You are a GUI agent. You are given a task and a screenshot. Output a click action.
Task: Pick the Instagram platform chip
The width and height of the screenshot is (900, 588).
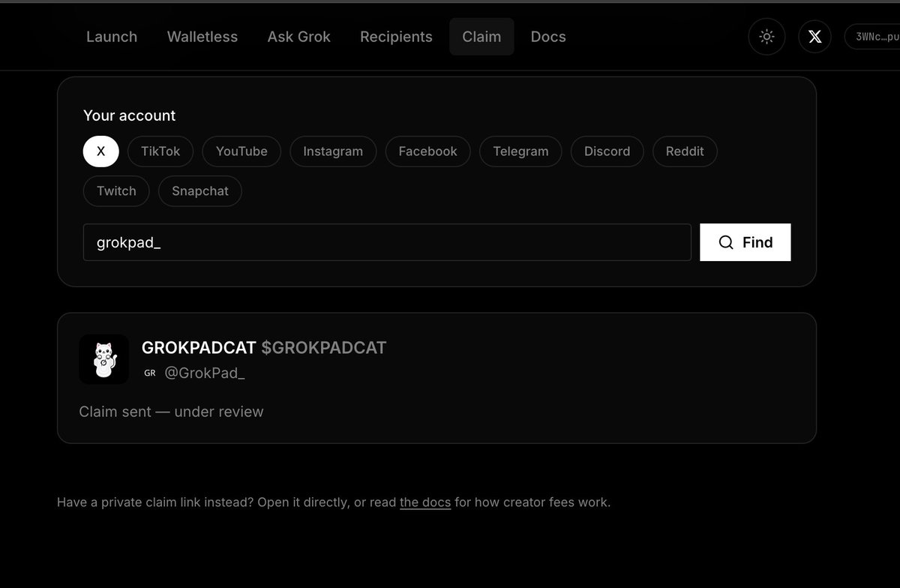coord(333,151)
